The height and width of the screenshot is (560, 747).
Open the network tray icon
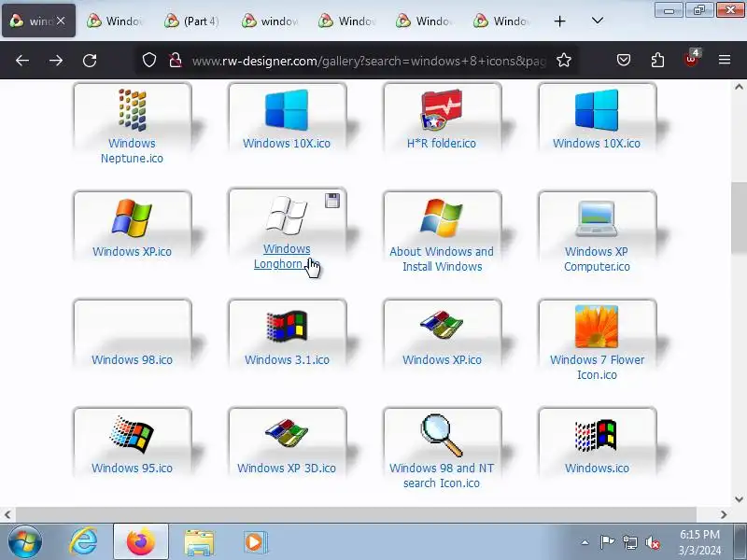[629, 542]
